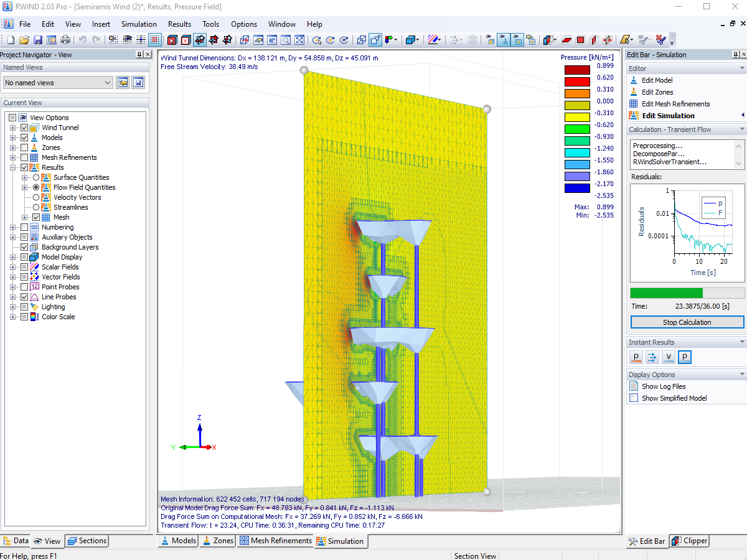This screenshot has width=747, height=560.
Task: Click the calculation log scrollbar
Action: tap(739, 154)
